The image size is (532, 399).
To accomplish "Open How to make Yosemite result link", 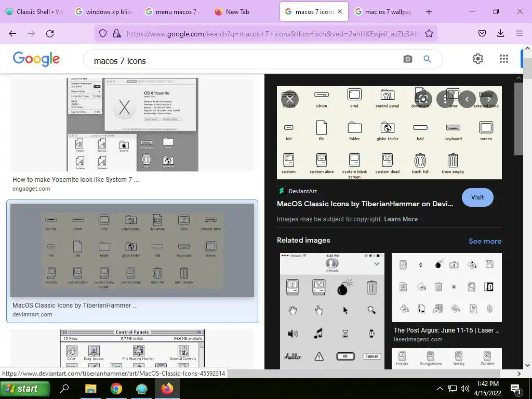I will click(76, 179).
